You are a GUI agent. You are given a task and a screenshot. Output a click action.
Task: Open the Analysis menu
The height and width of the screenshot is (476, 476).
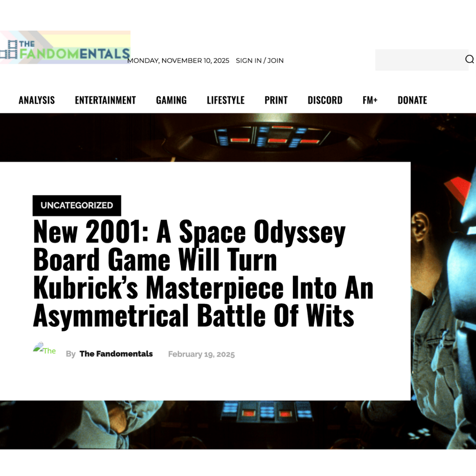click(37, 100)
